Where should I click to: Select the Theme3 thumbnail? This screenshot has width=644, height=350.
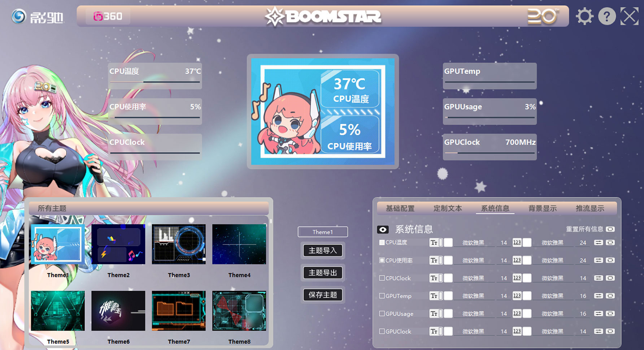tap(179, 244)
